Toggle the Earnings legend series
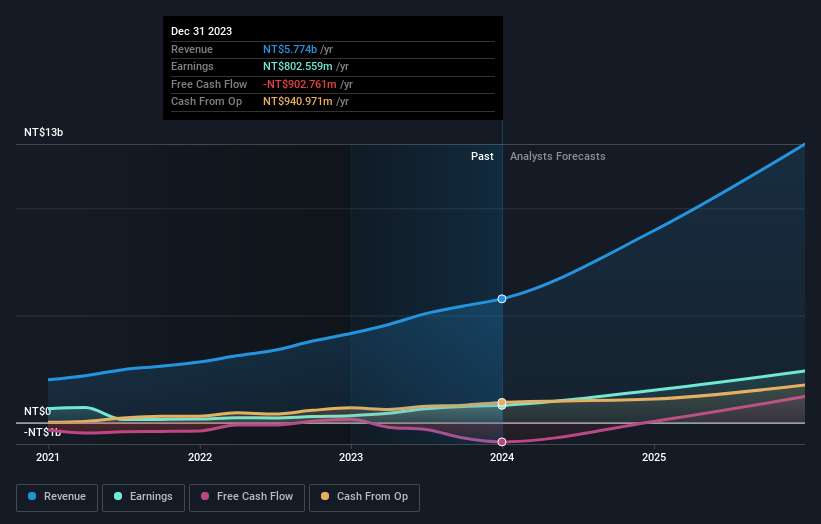This screenshot has height=524, width=821. coord(143,497)
